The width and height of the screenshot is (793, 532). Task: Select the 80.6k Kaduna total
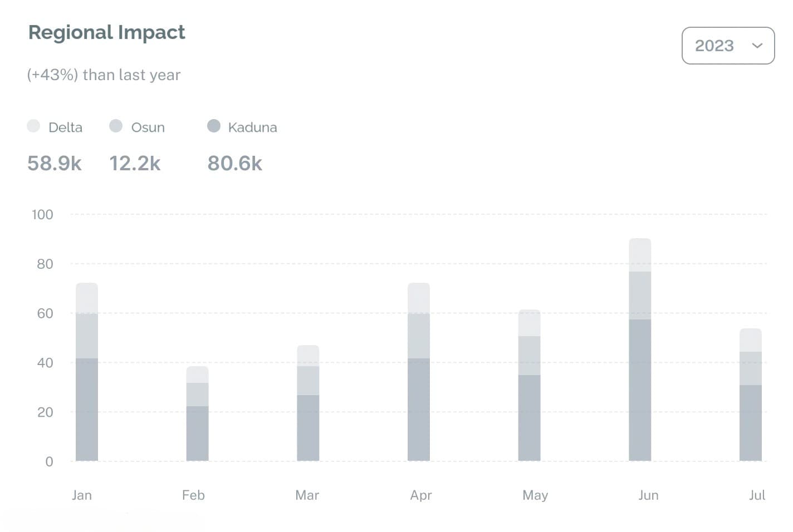[234, 163]
